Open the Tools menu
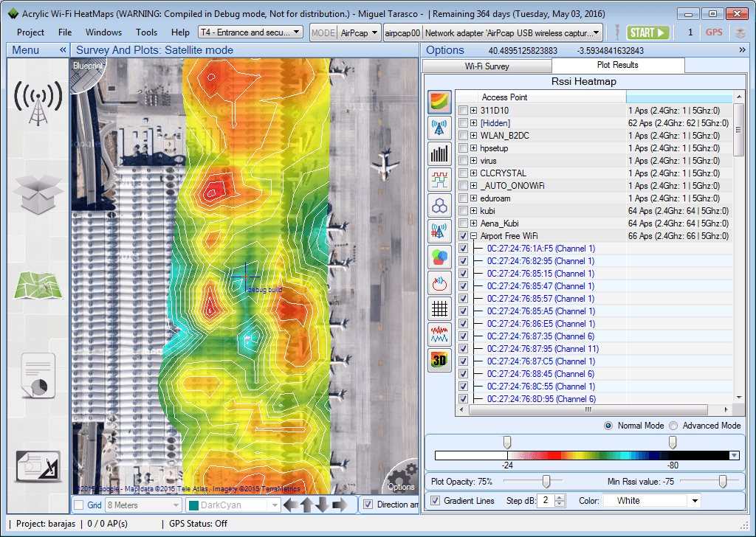 point(146,32)
